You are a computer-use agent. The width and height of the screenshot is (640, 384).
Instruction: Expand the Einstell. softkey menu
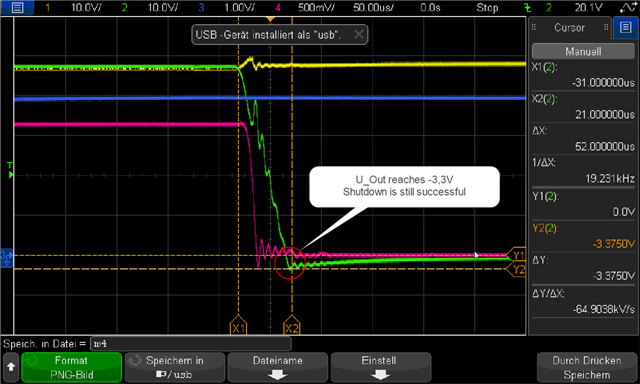coord(380,367)
